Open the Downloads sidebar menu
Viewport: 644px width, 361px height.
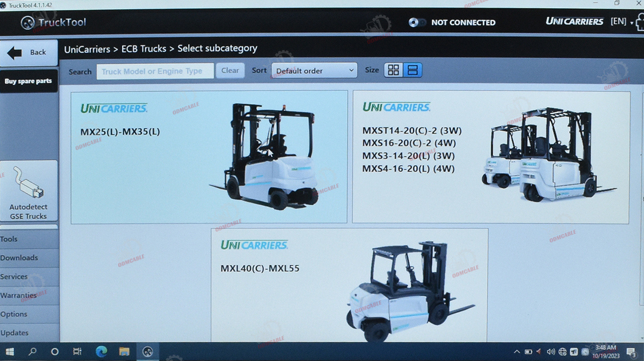pyautogui.click(x=29, y=258)
